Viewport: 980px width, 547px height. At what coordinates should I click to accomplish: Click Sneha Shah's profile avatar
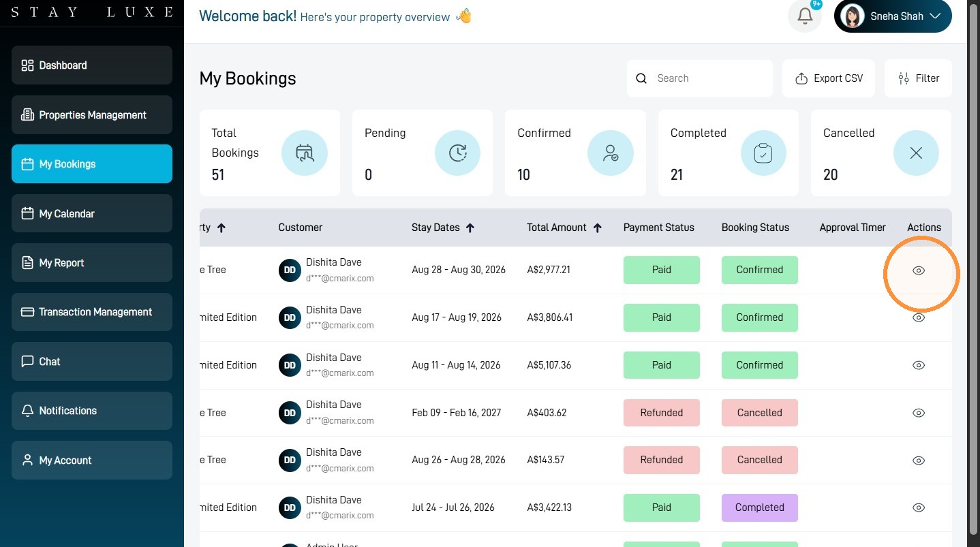(x=852, y=16)
